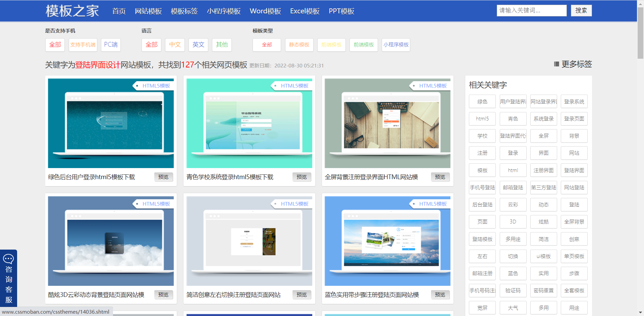Click the 系统登录 keyword tag
644x316 pixels.
544,119
